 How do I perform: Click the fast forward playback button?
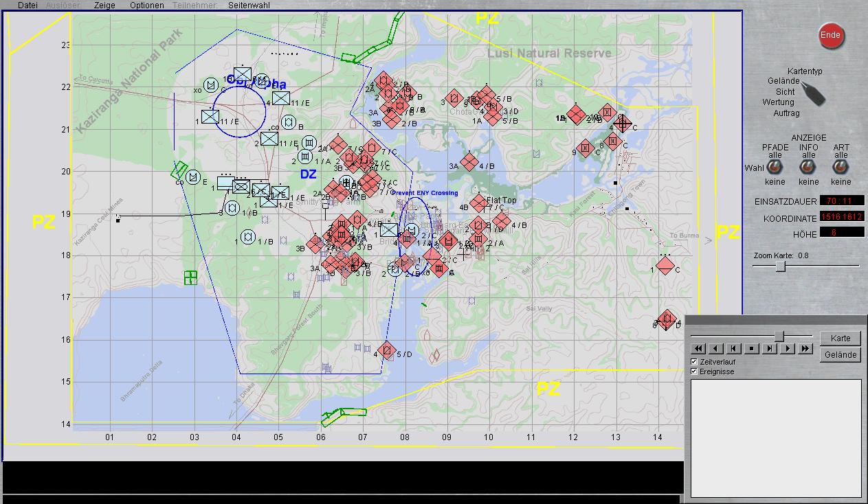tap(805, 349)
